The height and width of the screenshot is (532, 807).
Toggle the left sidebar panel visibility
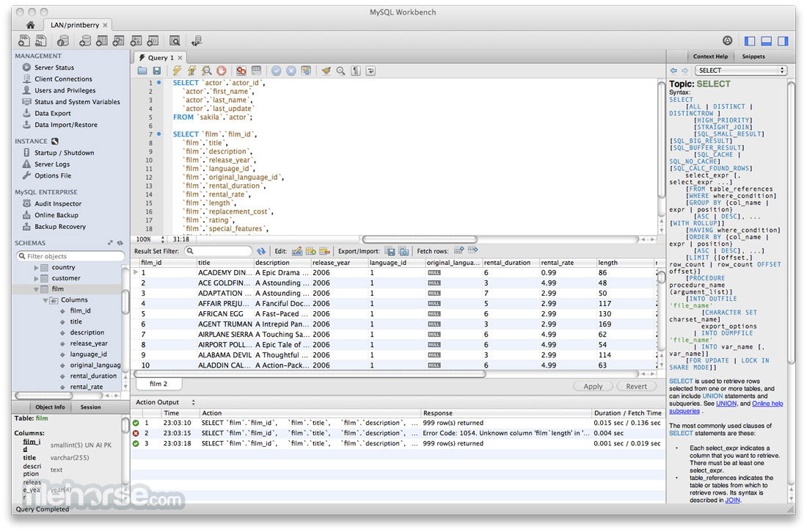(x=750, y=40)
